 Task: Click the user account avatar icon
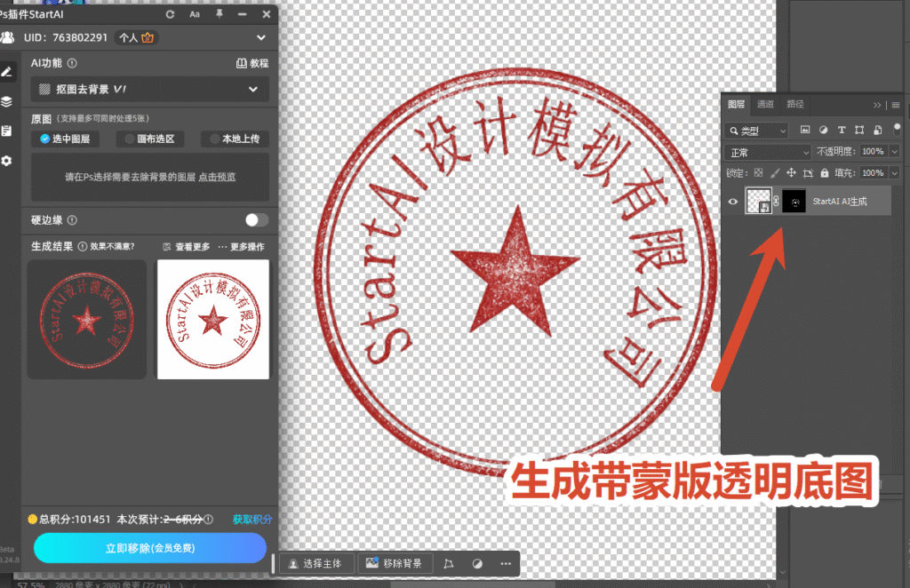click(x=7, y=37)
